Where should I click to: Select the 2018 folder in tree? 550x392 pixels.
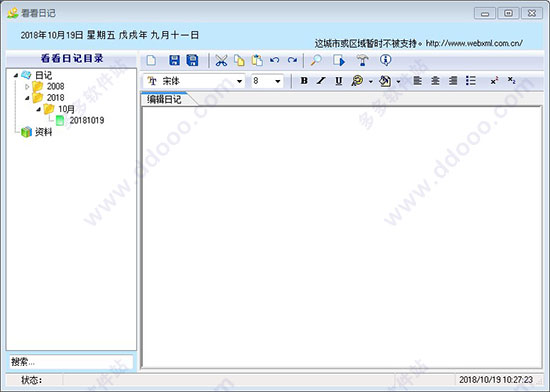(x=55, y=97)
